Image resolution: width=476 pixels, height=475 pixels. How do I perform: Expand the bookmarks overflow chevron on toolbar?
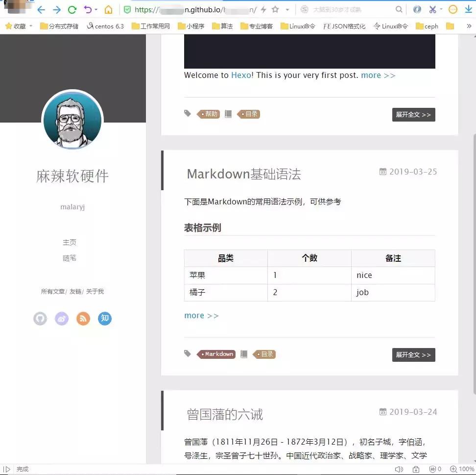470,25
